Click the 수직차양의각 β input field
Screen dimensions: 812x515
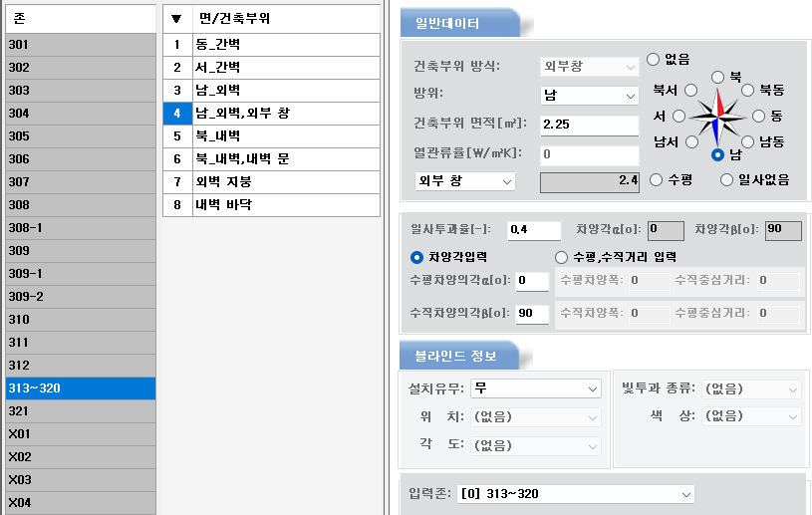click(x=532, y=313)
